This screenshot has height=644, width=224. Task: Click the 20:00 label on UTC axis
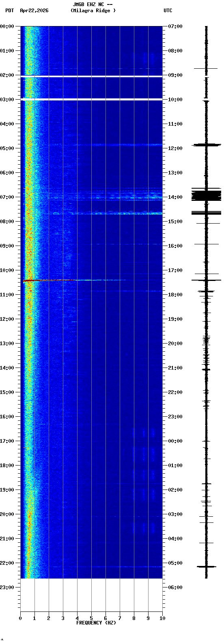[x=175, y=344]
